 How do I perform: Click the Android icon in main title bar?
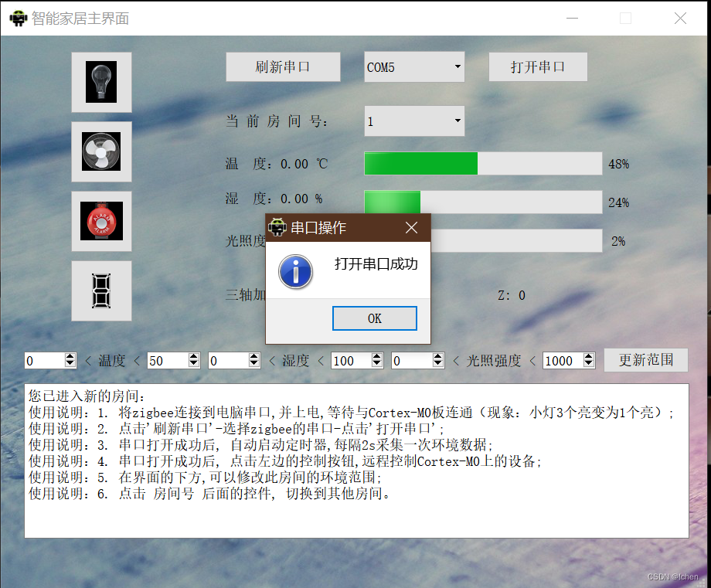click(x=18, y=18)
